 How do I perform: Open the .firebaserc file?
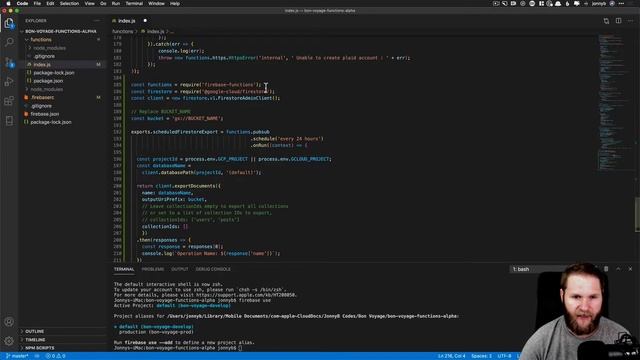(42, 98)
